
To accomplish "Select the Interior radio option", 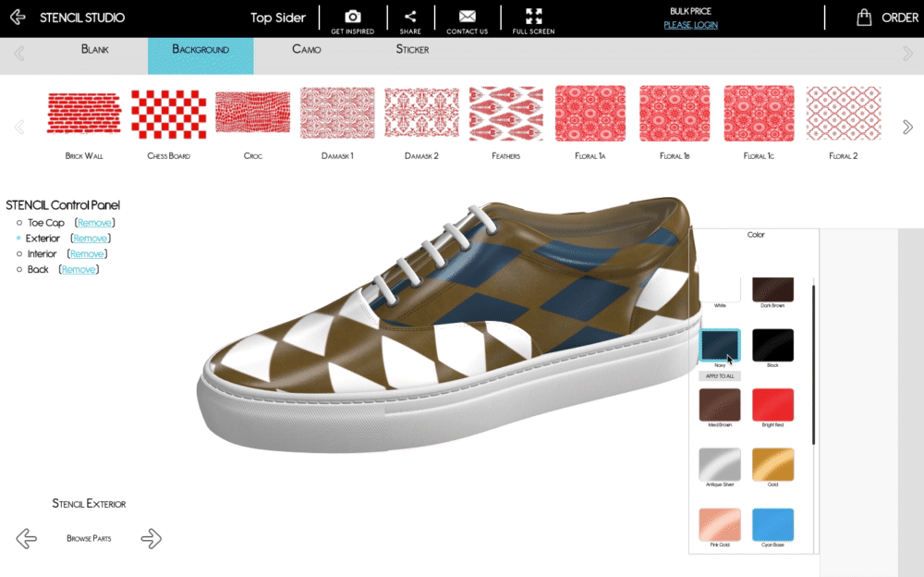I will point(19,254).
